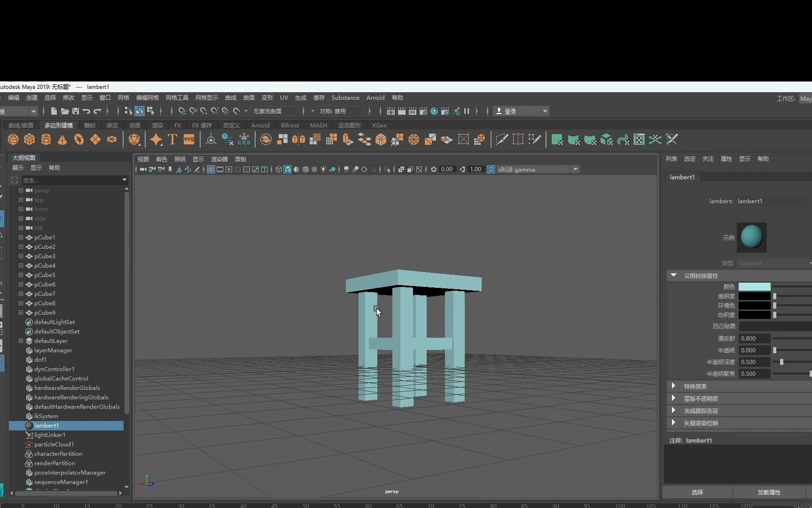812x508 pixels.
Task: Click the New Scene icon
Action: (54, 111)
